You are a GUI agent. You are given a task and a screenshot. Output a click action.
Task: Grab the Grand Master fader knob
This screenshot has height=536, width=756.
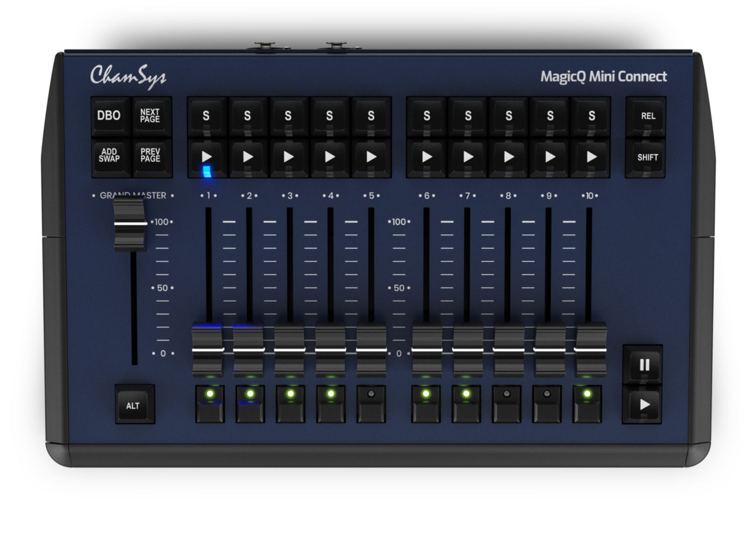130,224
